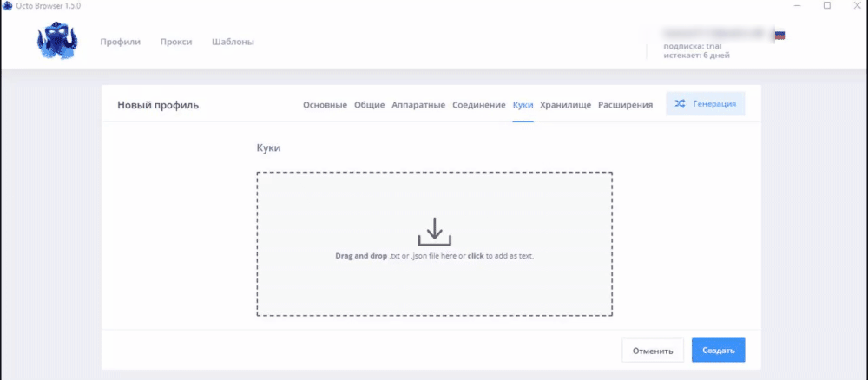Image resolution: width=868 pixels, height=380 pixels.
Task: Click the Новый профиль heading
Action: point(158,105)
